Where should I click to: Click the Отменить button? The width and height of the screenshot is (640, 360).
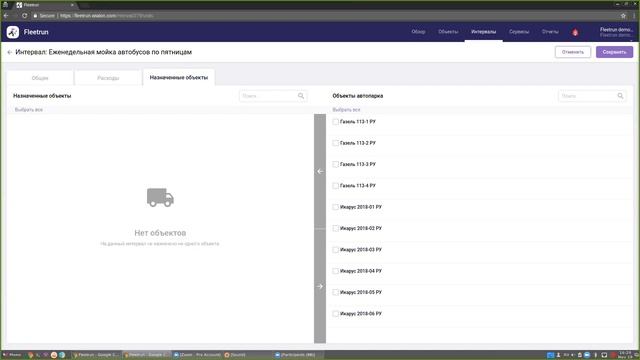[x=573, y=52]
